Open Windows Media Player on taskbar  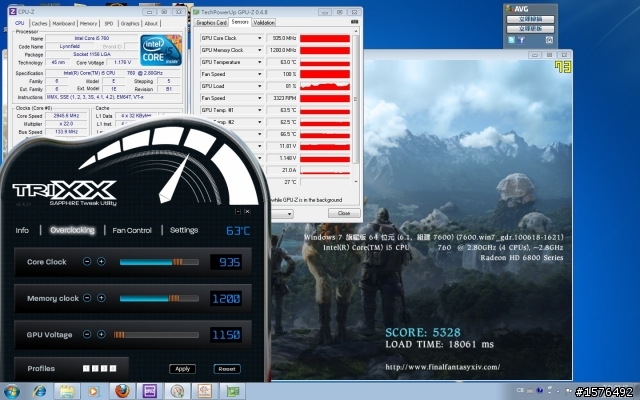(x=93, y=391)
